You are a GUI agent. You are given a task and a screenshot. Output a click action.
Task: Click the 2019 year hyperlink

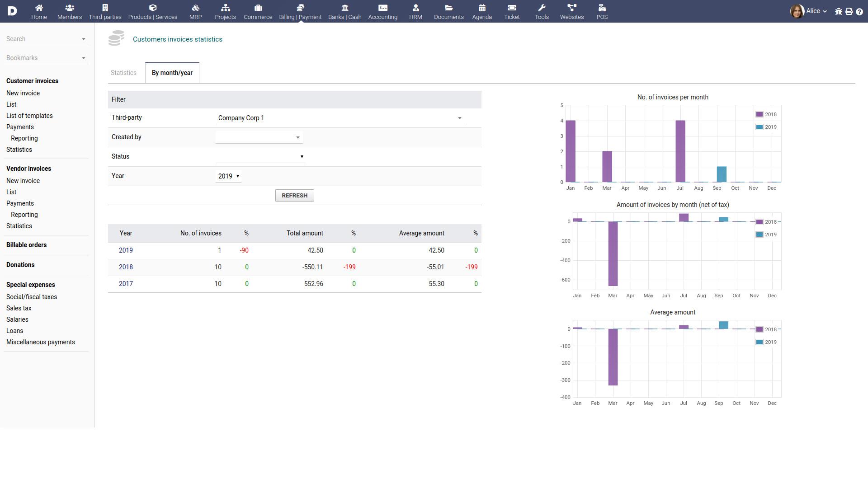coord(126,250)
